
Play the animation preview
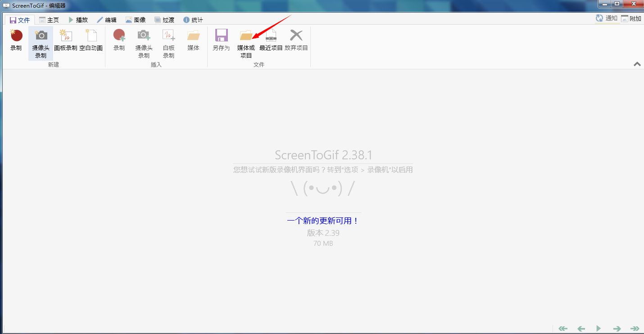(599, 329)
